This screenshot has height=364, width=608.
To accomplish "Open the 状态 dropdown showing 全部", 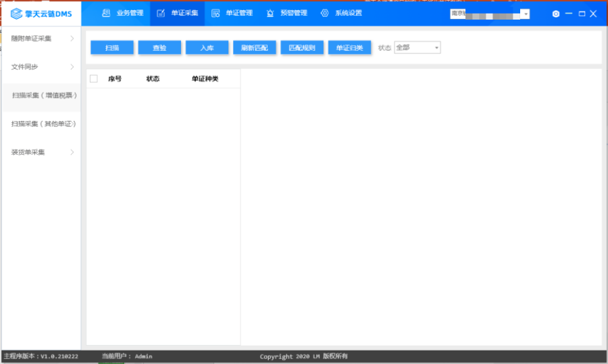I will pyautogui.click(x=417, y=47).
